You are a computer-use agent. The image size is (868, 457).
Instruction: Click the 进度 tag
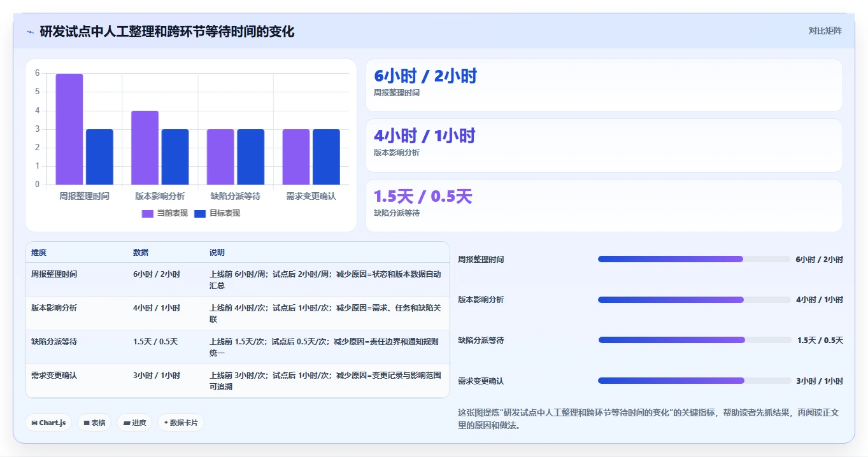134,423
